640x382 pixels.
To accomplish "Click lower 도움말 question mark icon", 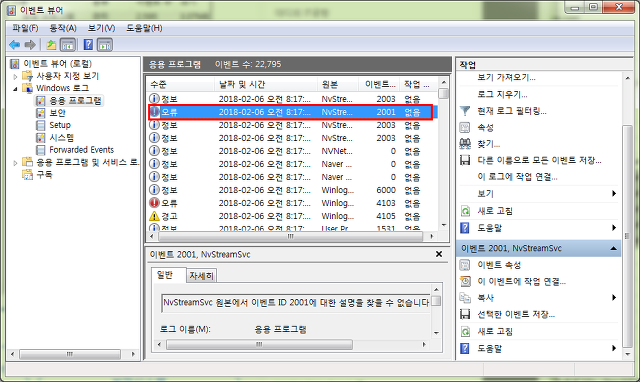I will 465,348.
